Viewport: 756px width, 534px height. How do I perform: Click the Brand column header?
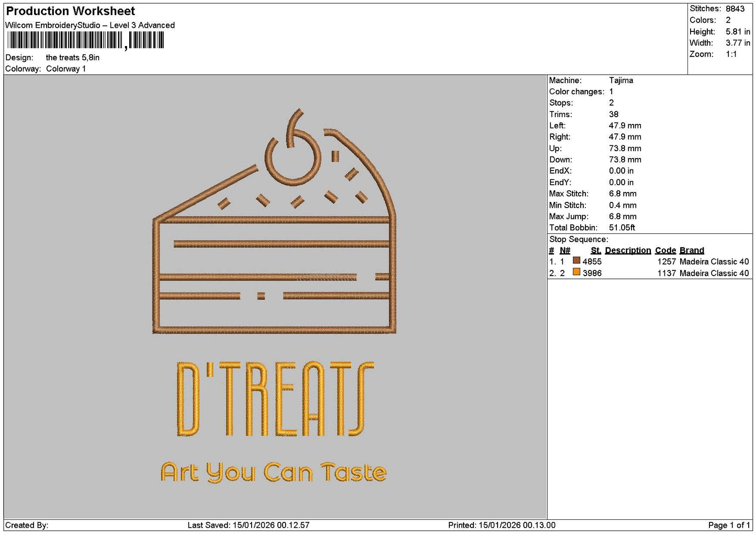pyautogui.click(x=692, y=251)
